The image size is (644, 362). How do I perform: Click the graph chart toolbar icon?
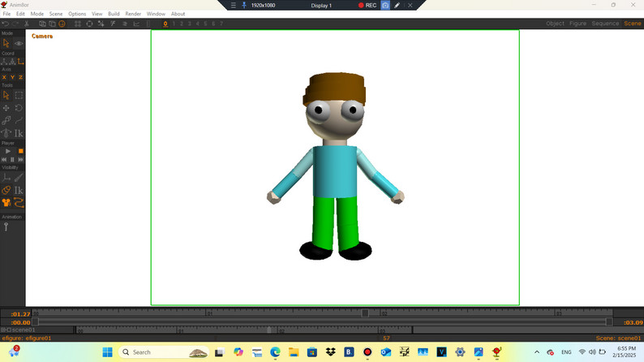tap(136, 24)
